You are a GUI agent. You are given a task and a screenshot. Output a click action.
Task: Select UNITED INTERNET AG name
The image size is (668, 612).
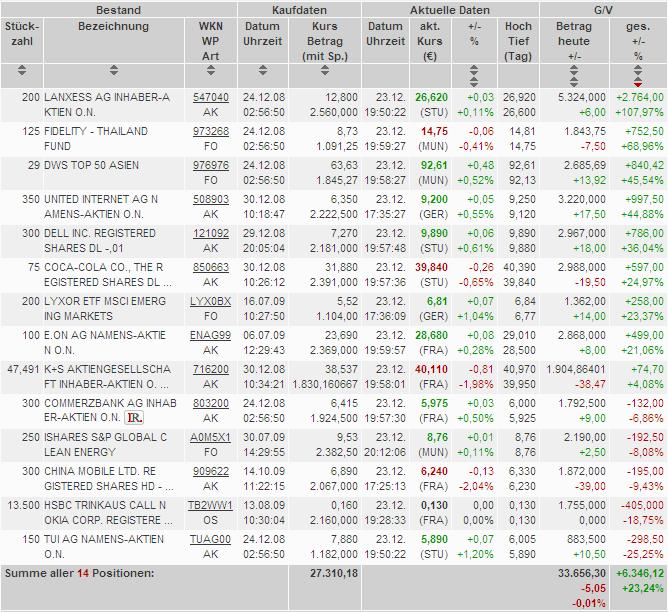101,207
